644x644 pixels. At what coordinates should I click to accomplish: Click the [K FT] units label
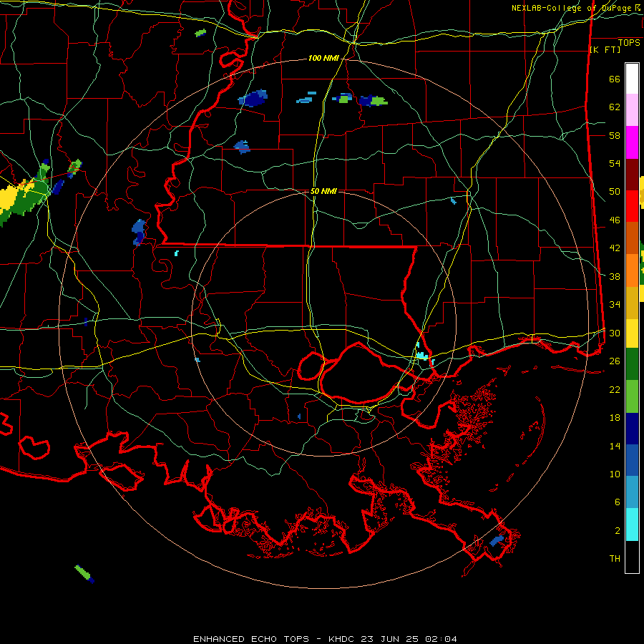pyautogui.click(x=605, y=50)
